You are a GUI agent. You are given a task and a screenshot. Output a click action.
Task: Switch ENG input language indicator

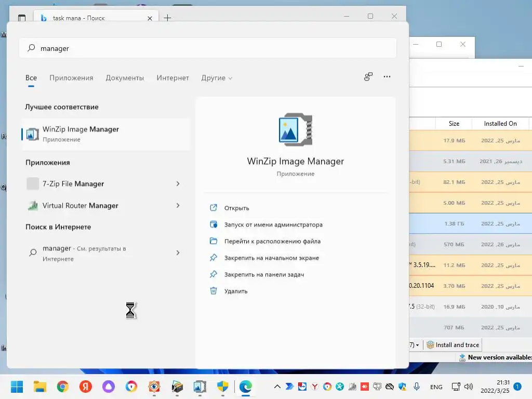coord(436,387)
